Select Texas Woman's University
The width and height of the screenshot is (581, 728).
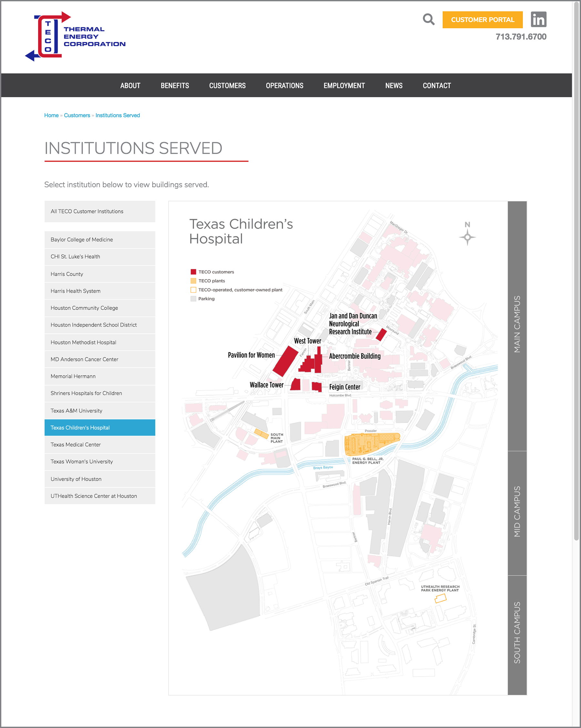[x=100, y=462]
